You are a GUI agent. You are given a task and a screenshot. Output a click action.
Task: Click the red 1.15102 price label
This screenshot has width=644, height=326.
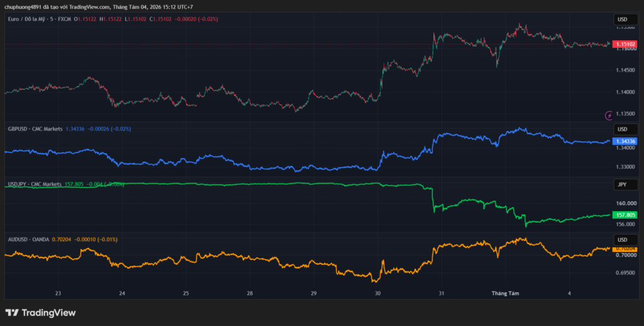click(x=625, y=45)
